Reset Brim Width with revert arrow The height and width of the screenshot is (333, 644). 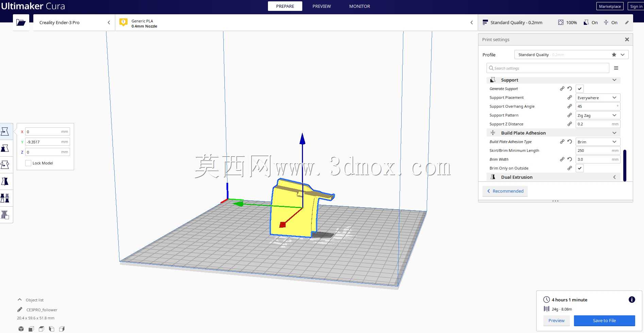pos(570,159)
